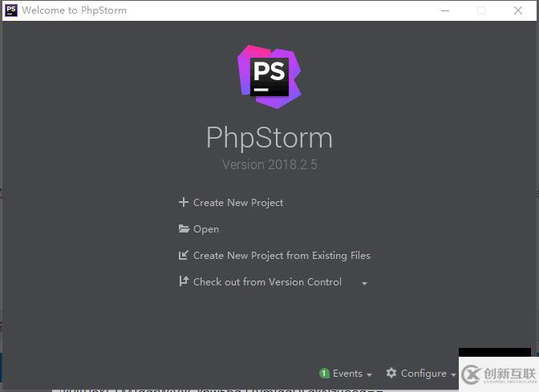Choose Open to browse a project

206,229
